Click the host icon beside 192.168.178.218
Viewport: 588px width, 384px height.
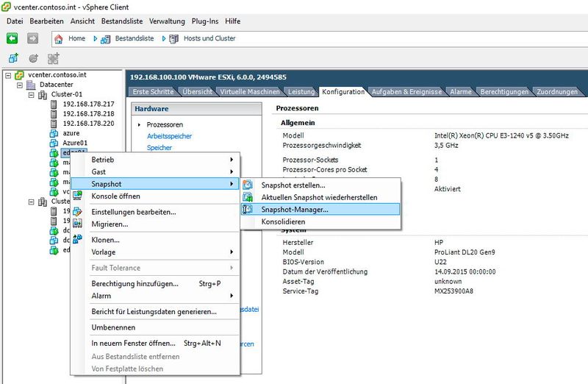tap(54, 114)
